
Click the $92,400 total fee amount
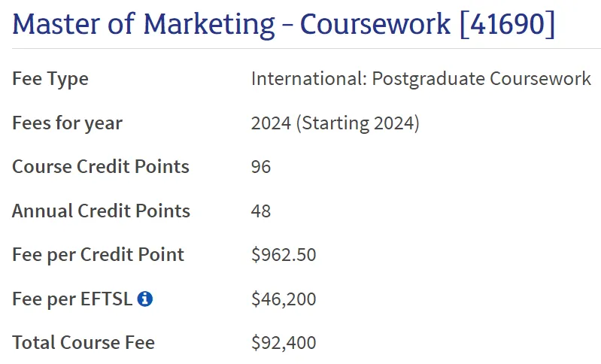pos(284,343)
